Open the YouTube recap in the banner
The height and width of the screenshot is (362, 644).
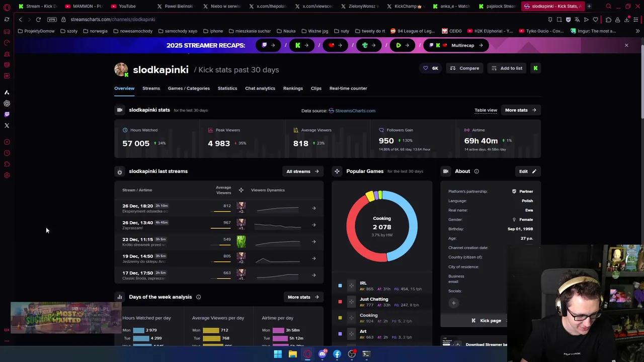click(335, 45)
